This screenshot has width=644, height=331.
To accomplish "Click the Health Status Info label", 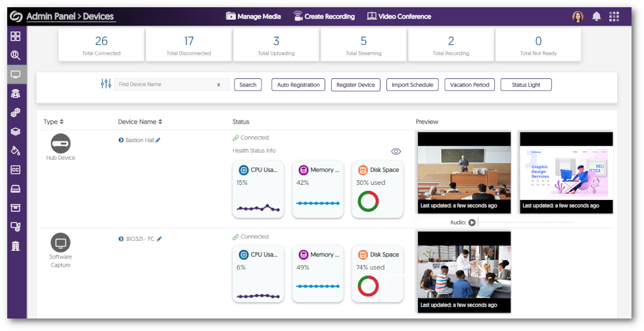I will [x=254, y=151].
